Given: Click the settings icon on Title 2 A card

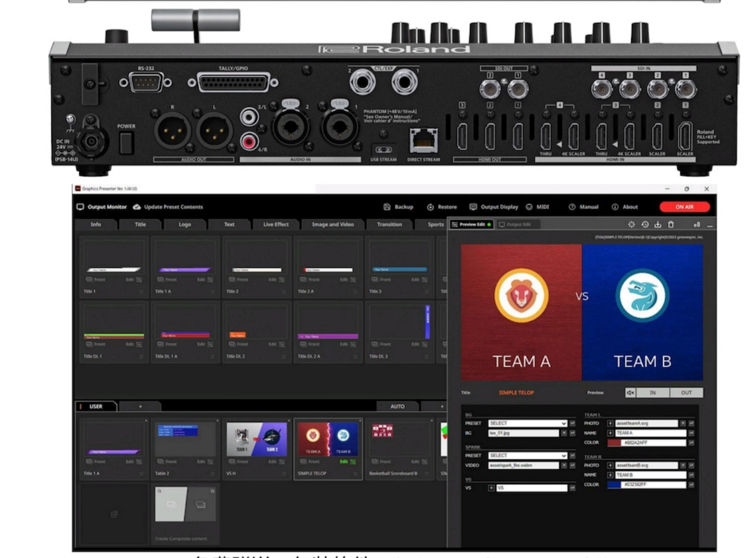Looking at the screenshot, I should 353,280.
